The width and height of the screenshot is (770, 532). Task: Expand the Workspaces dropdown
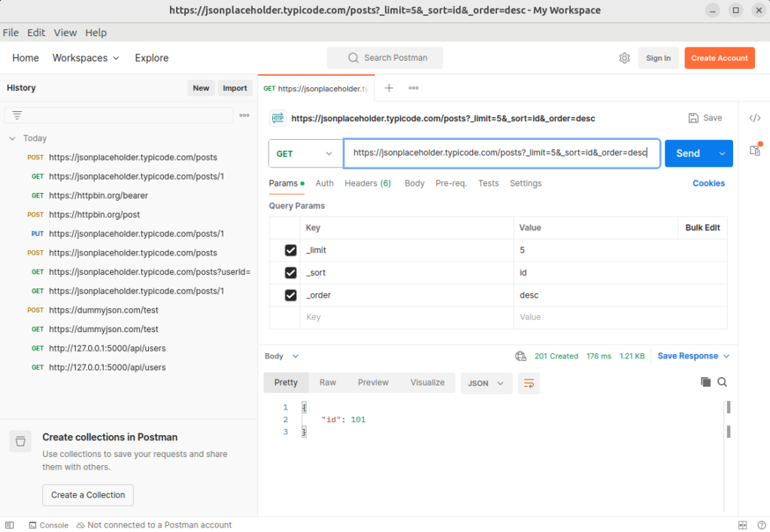pos(86,58)
